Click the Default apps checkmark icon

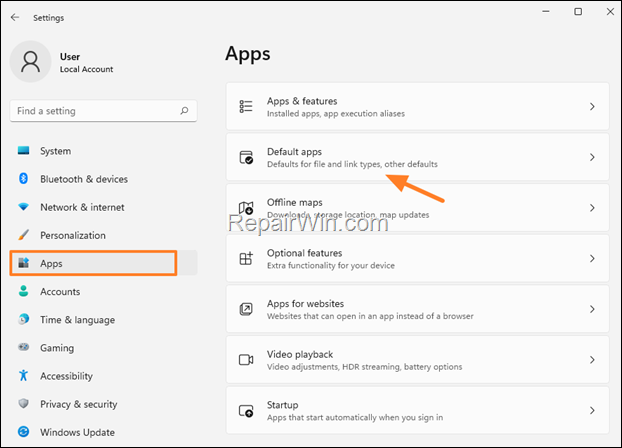click(246, 157)
